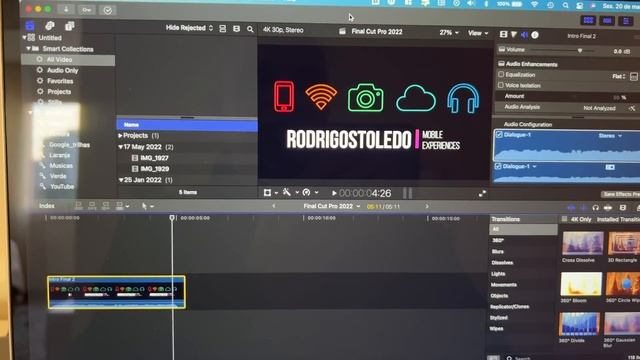This screenshot has width=640, height=360.
Task: Select Favorites smart collection
Action: 60,81
